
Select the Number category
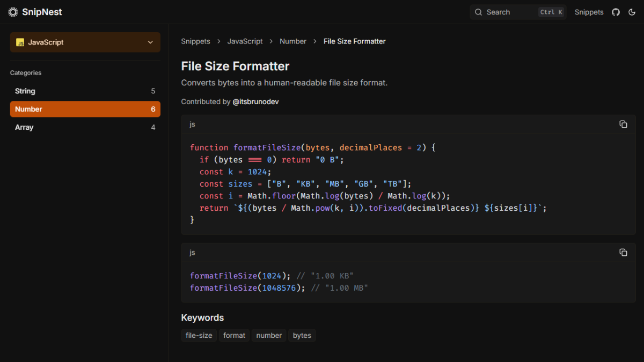click(x=85, y=109)
